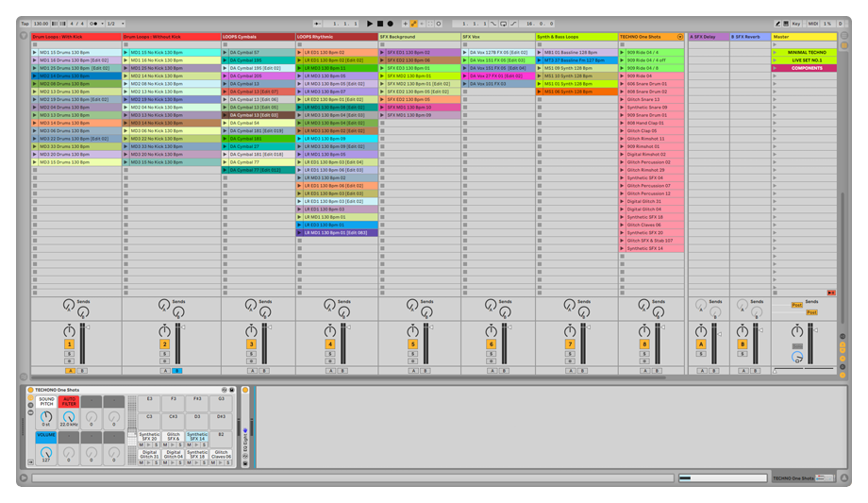Click the Master cue volume knob

(x=797, y=358)
